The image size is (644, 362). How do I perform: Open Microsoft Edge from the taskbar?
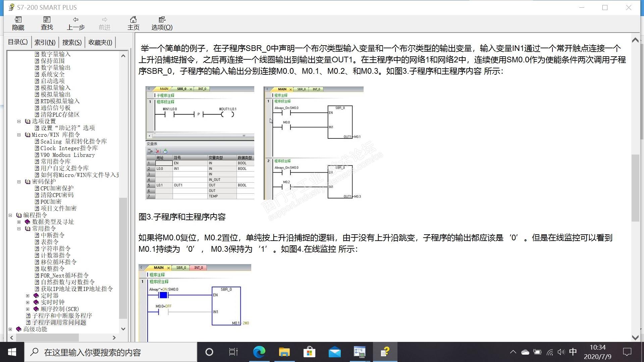pyautogui.click(x=259, y=352)
